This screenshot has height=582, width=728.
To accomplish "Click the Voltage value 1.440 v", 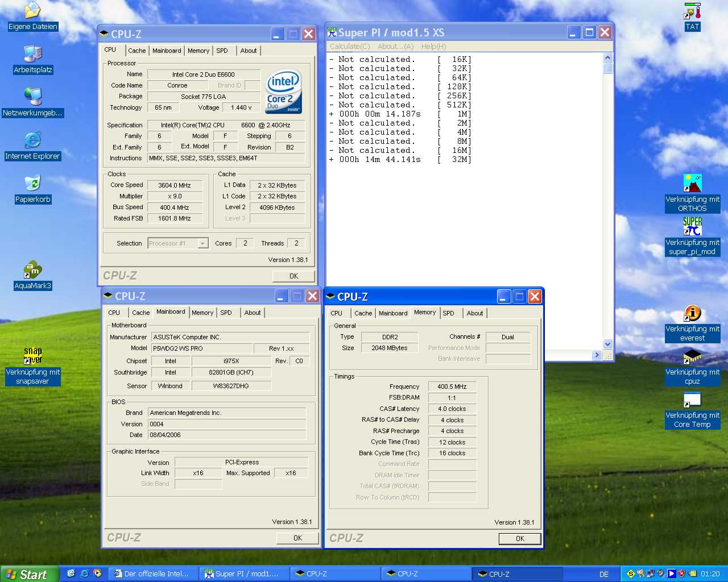I will coord(241,107).
